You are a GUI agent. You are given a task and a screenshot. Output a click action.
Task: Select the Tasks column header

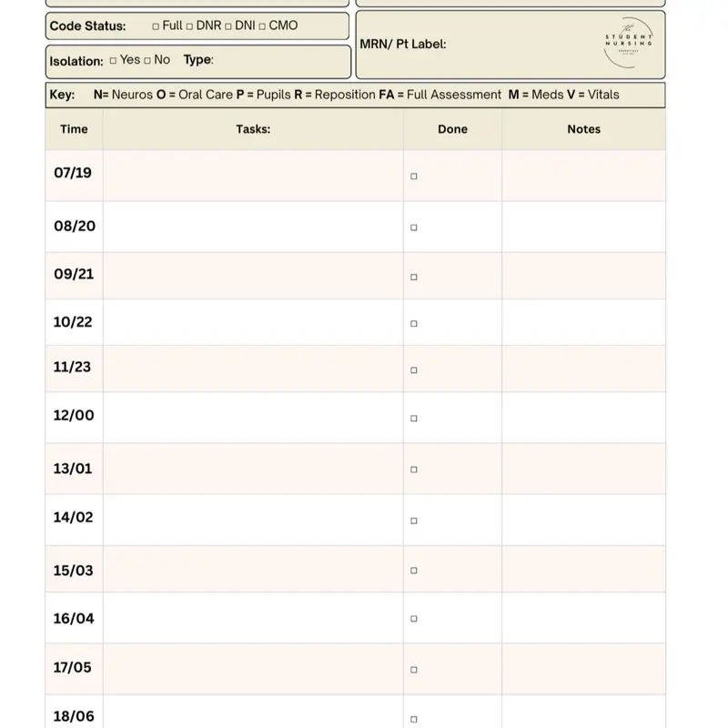253,129
